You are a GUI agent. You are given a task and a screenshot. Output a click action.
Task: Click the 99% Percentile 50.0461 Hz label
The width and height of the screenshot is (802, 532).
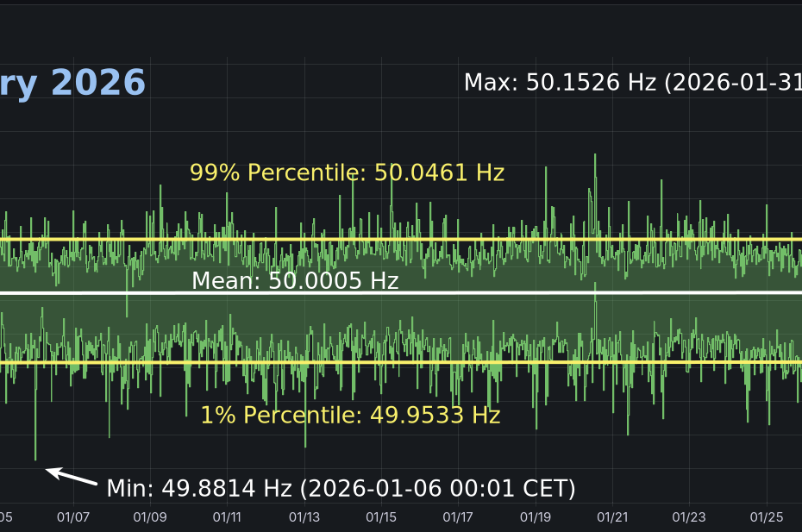347,172
